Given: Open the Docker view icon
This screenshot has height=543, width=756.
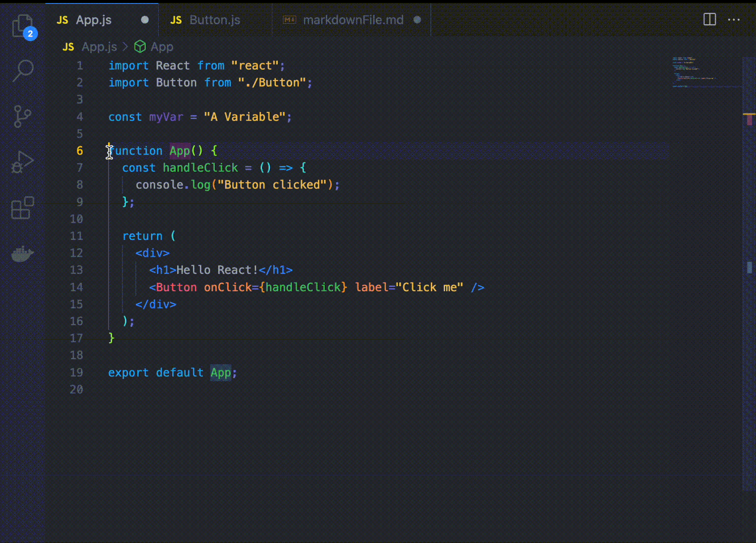Looking at the screenshot, I should 22,254.
